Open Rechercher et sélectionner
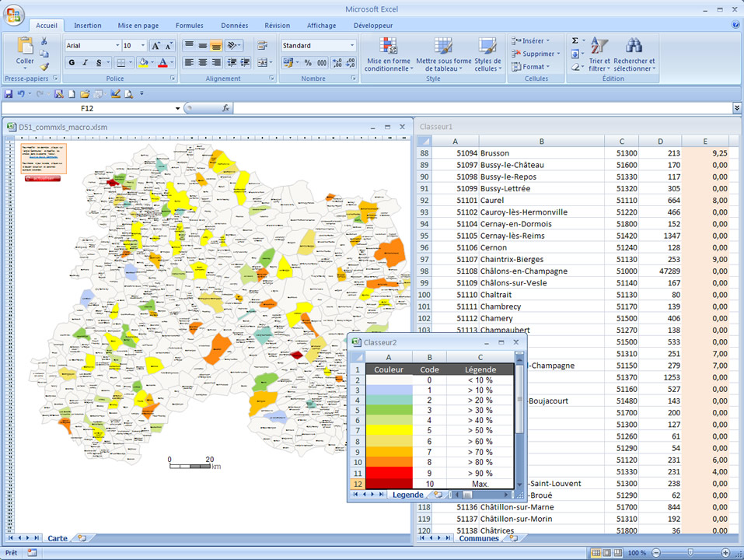Viewport: 744px width, 560px height. click(634, 54)
